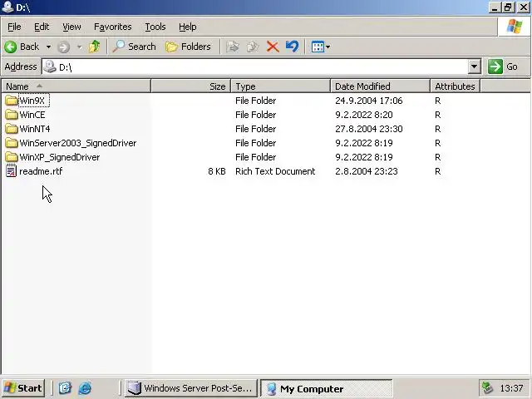532x399 pixels.
Task: Open the View menu
Action: point(71,27)
